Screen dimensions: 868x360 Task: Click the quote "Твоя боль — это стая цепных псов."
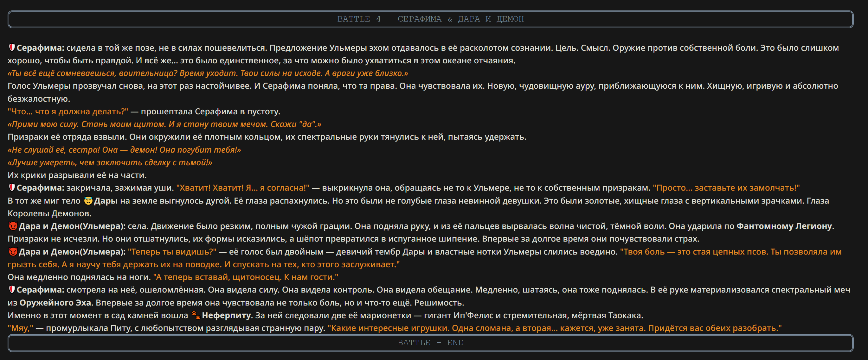pos(694,252)
